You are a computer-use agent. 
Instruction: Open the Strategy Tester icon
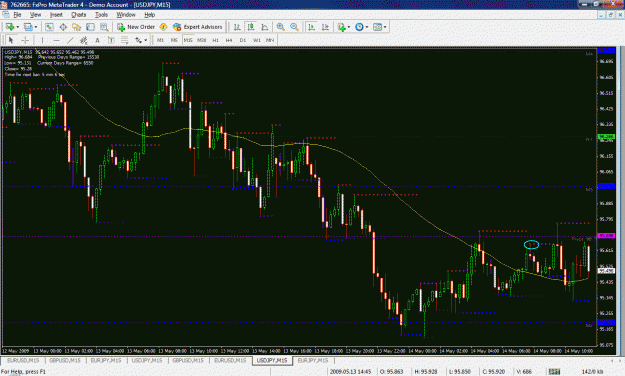click(x=104, y=27)
